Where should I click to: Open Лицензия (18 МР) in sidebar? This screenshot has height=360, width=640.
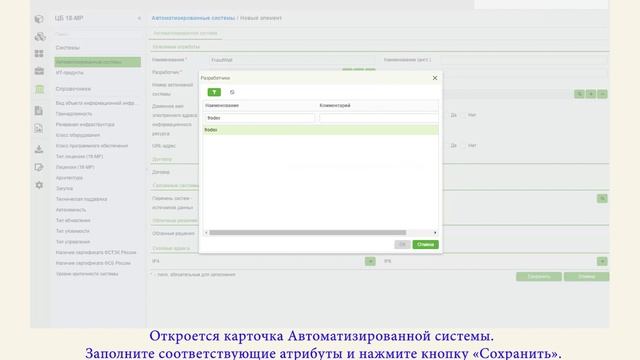coord(75,167)
